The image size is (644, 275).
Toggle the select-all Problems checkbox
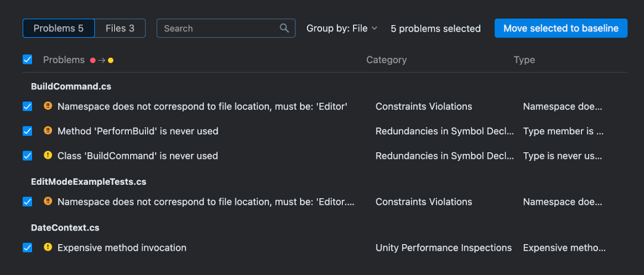[x=27, y=60]
